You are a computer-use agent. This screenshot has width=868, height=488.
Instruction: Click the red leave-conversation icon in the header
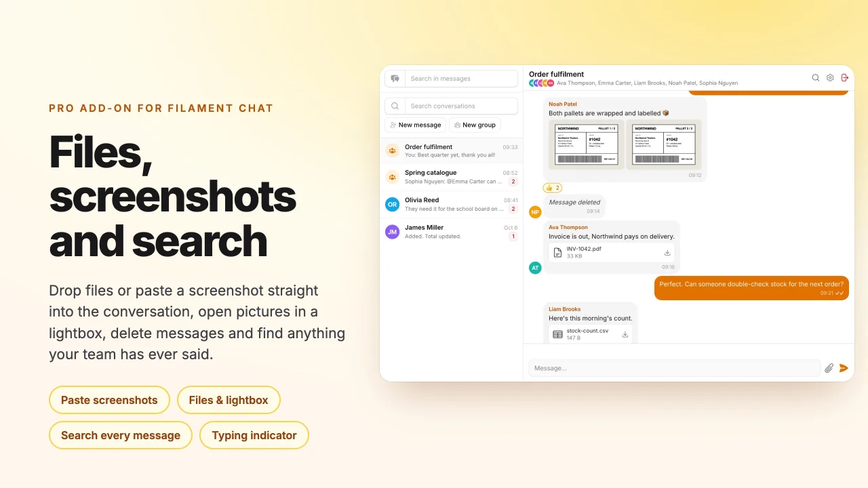point(845,78)
